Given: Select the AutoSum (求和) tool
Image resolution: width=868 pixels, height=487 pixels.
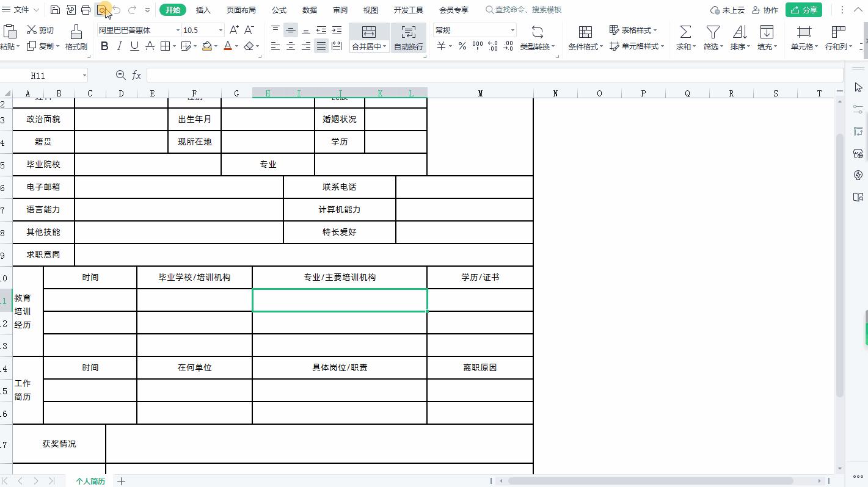Looking at the screenshot, I should [685, 37].
